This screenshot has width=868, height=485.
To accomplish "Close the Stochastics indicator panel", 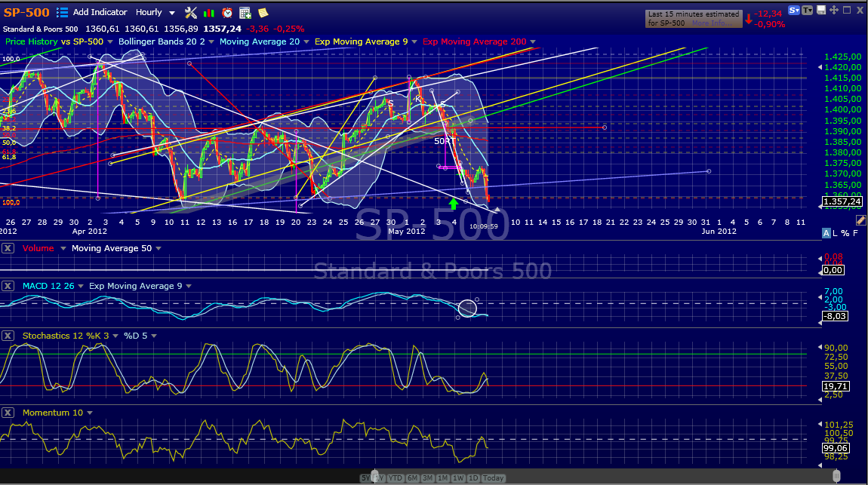I will click(8, 336).
